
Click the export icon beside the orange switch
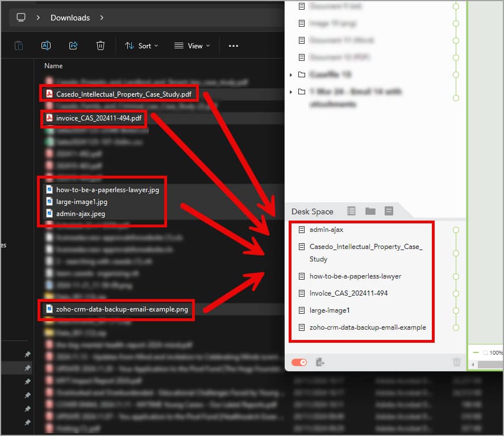click(320, 362)
